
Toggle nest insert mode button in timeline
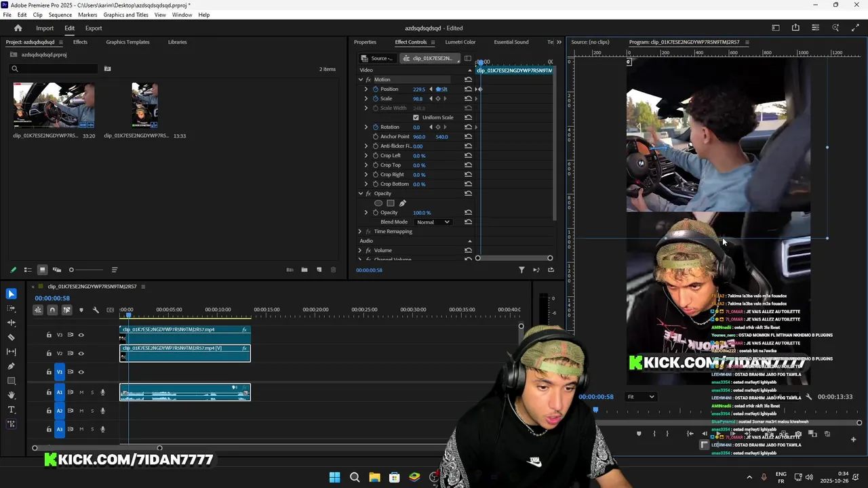pyautogui.click(x=38, y=310)
